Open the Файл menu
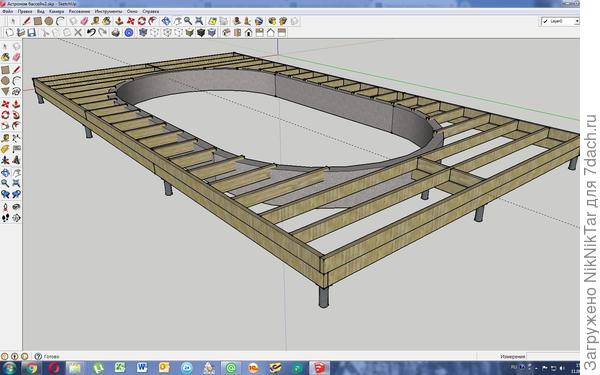Image resolution: width=600 pixels, height=375 pixels. pos(8,11)
